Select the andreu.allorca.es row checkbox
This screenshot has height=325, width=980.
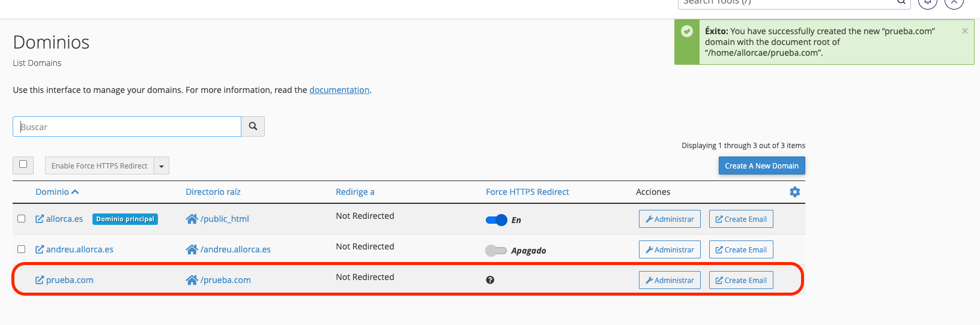click(x=22, y=249)
